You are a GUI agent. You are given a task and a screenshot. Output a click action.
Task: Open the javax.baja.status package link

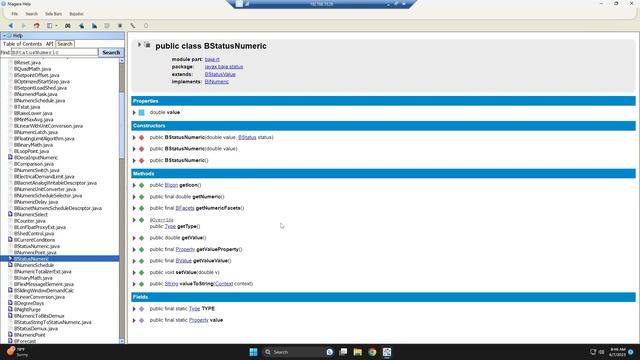click(x=224, y=67)
